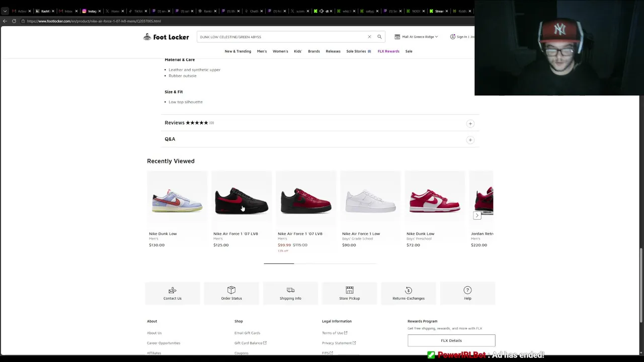644x362 pixels.
Task: Open the Sole Stories menu
Action: [x=358, y=51]
